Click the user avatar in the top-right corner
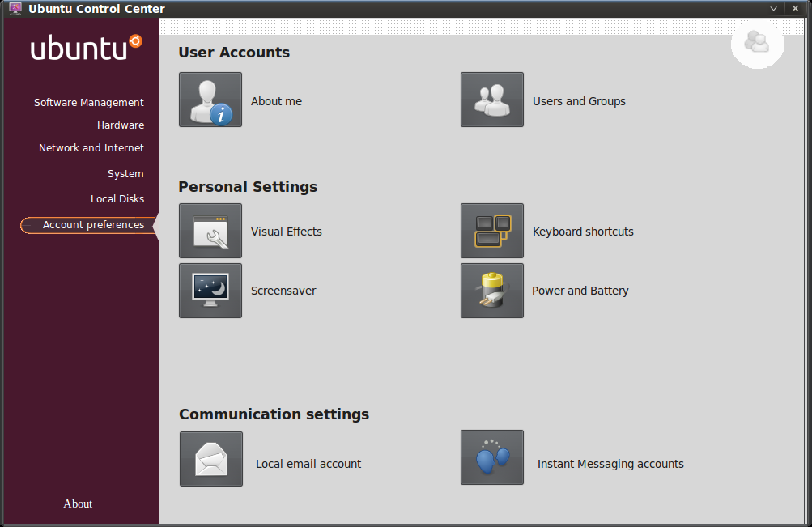This screenshot has width=812, height=527. click(x=757, y=45)
